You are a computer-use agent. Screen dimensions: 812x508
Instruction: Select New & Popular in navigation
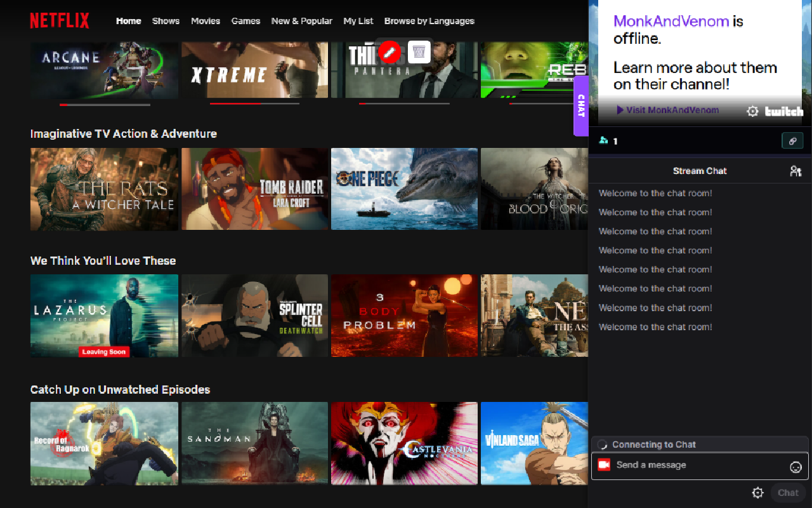click(x=302, y=21)
